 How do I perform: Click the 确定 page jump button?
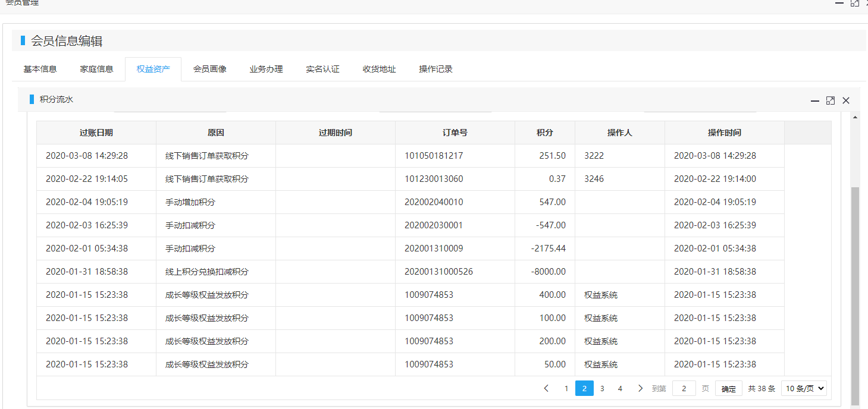728,389
